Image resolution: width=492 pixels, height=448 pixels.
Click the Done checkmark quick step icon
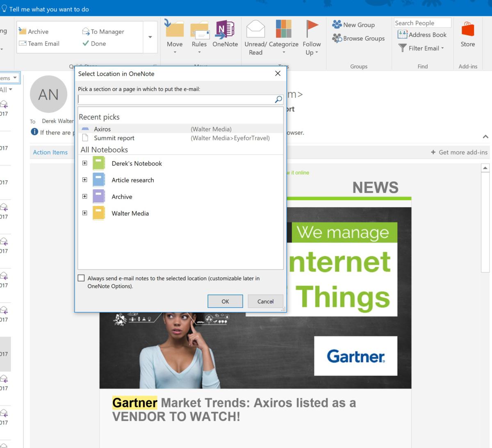[86, 43]
